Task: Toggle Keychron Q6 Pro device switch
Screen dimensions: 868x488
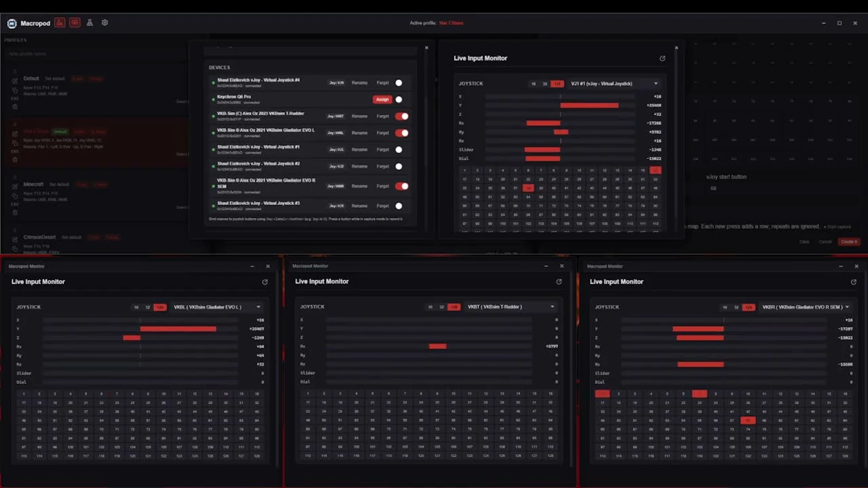Action: [401, 99]
